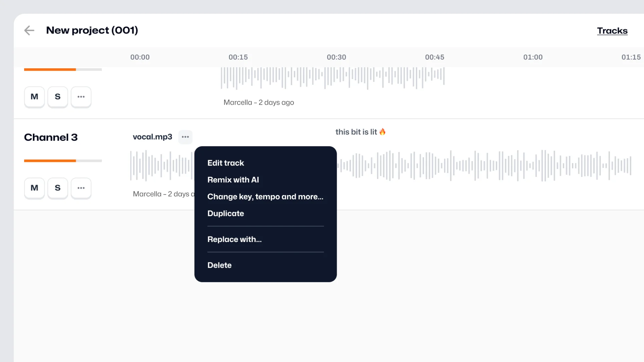Viewport: 644px width, 362px height.
Task: Click the vocal.mp3 track name
Action: tap(152, 137)
